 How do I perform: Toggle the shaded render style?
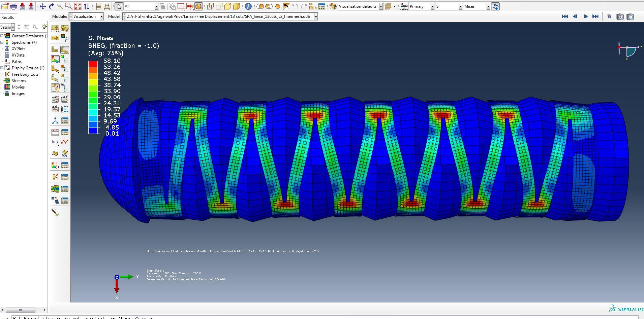point(237,6)
